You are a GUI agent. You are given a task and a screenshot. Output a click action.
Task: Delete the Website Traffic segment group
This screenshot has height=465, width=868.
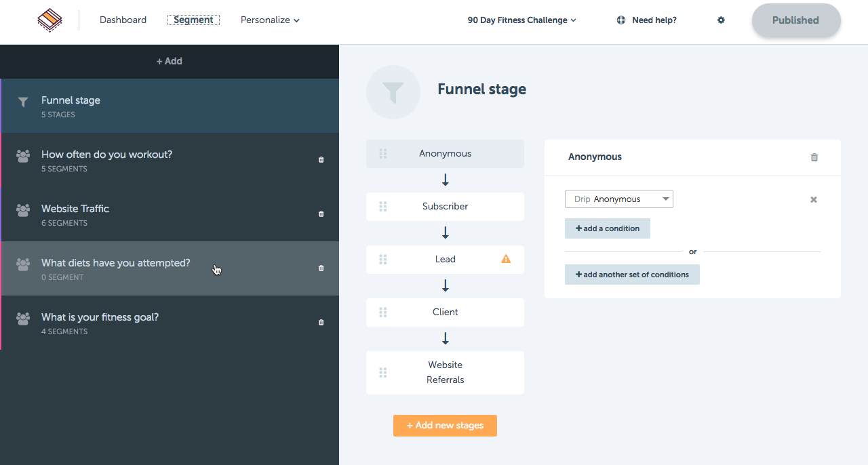(321, 214)
